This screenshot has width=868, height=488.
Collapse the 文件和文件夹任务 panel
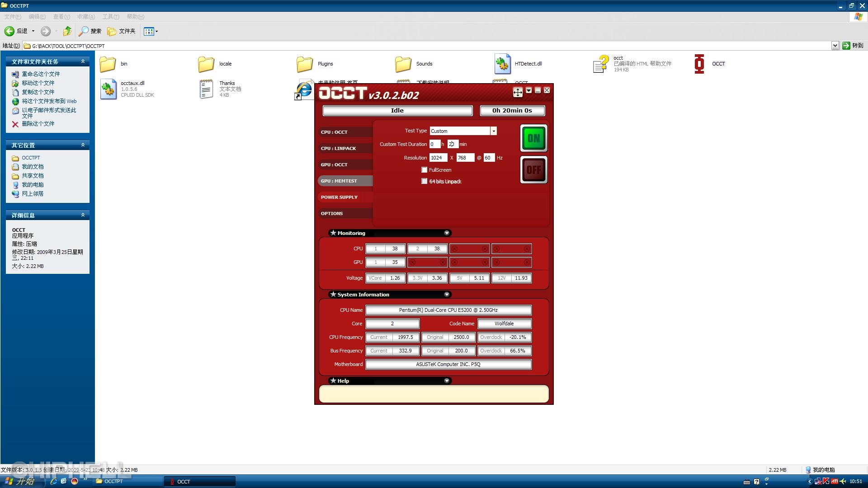point(83,61)
